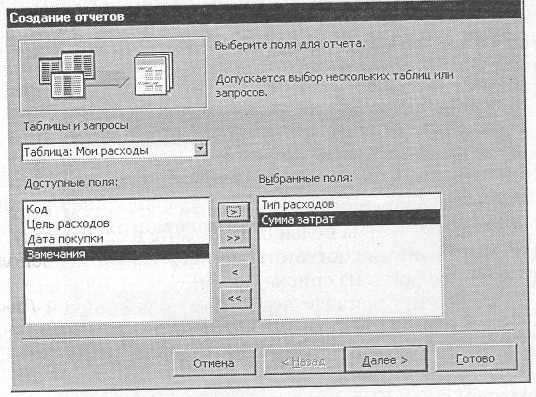Image resolution: width=536 pixels, height=397 pixels.
Task: Select Код in available fields
Action: 116,209
